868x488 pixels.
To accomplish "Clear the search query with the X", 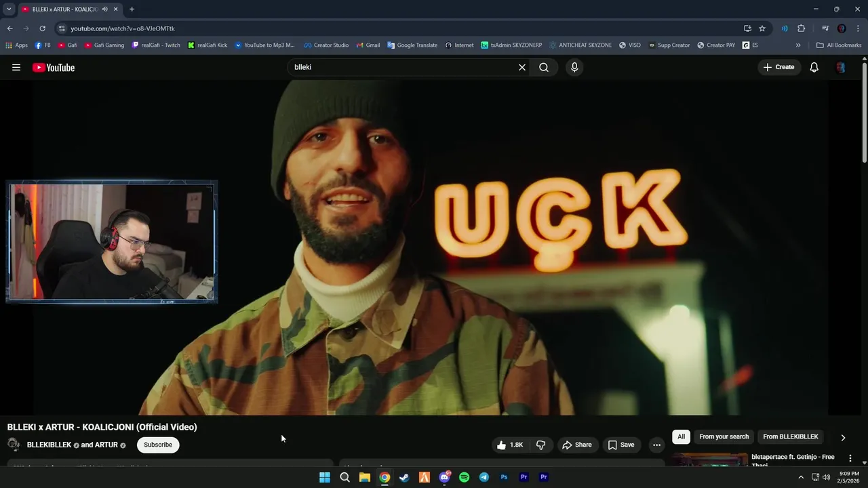I will (522, 67).
